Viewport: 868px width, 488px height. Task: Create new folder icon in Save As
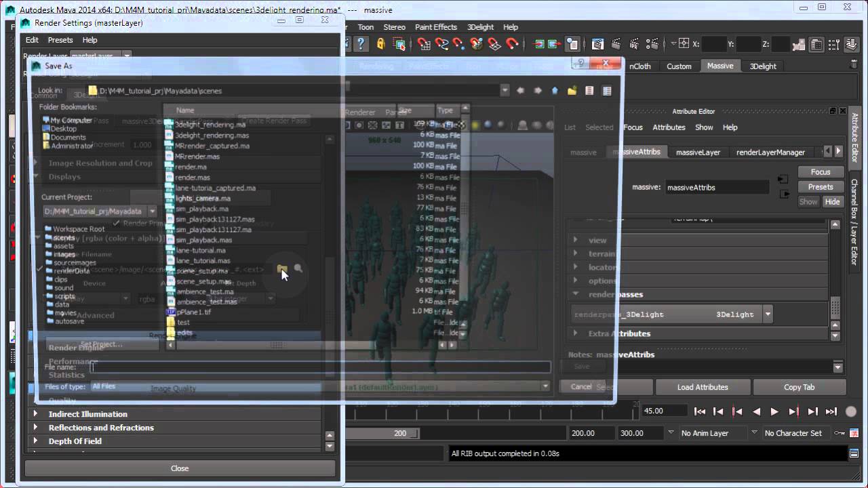click(572, 90)
